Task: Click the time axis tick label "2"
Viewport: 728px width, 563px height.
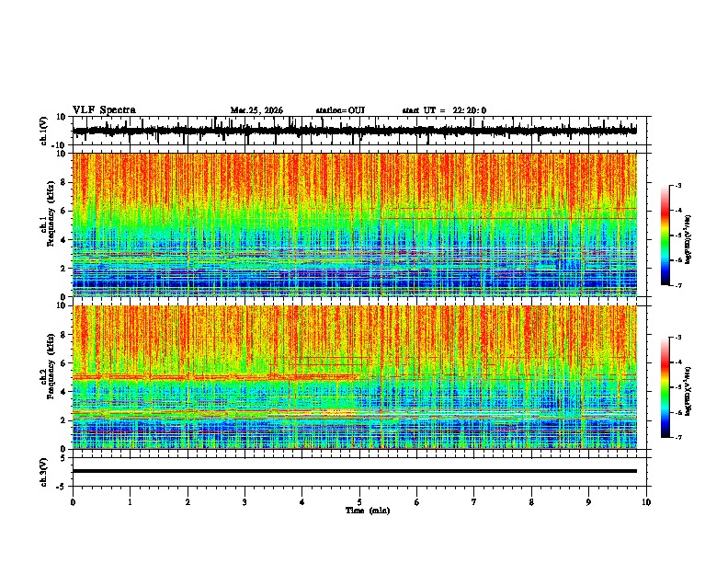Action: pos(188,502)
